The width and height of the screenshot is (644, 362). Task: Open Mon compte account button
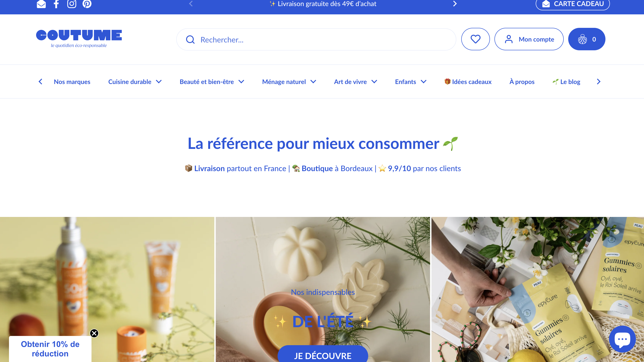coord(529,39)
